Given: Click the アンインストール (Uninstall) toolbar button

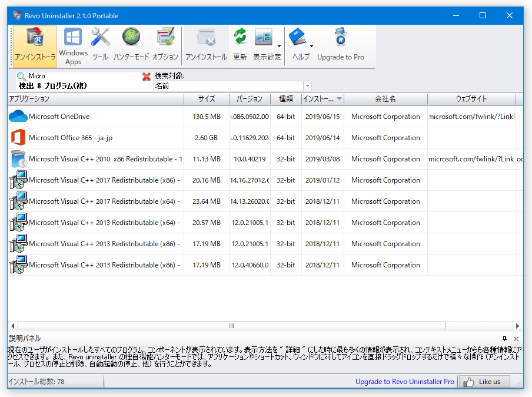Looking at the screenshot, I should click(206, 45).
